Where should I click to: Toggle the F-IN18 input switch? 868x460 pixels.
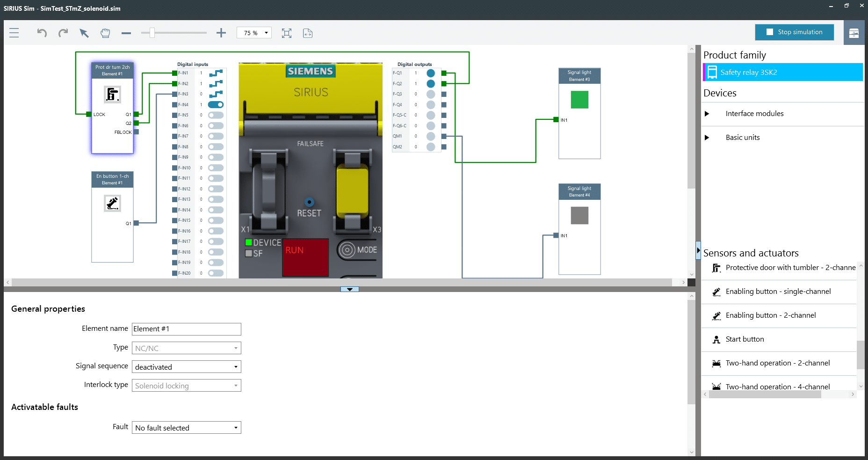[216, 252]
